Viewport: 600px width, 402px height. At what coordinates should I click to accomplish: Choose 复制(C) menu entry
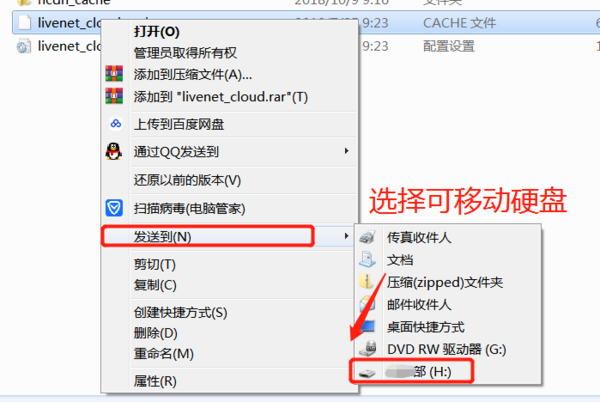click(x=155, y=285)
